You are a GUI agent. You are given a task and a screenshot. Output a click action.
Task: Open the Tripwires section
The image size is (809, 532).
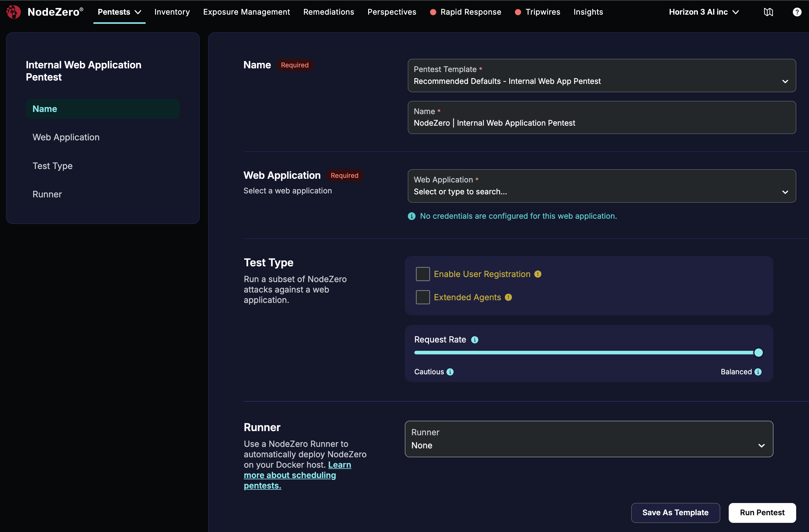click(x=542, y=12)
